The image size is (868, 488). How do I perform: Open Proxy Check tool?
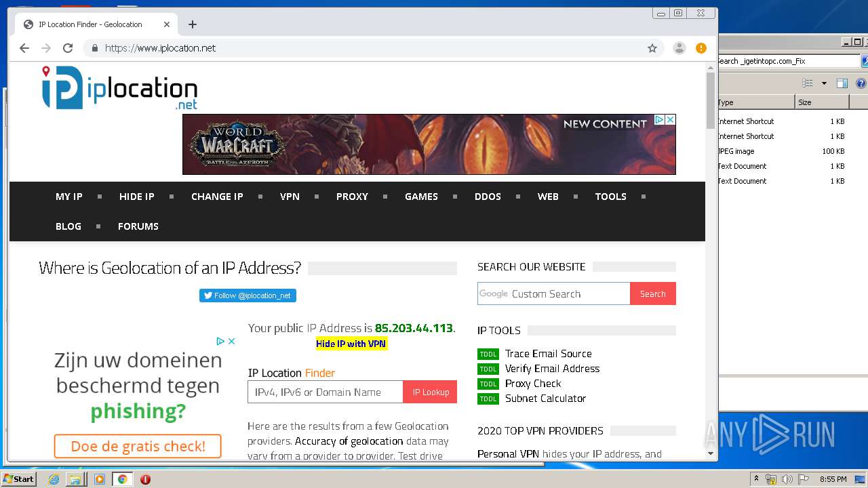click(533, 384)
